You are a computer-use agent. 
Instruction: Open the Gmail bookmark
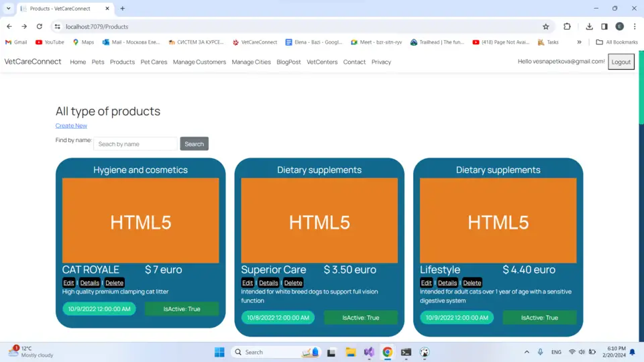coord(16,42)
